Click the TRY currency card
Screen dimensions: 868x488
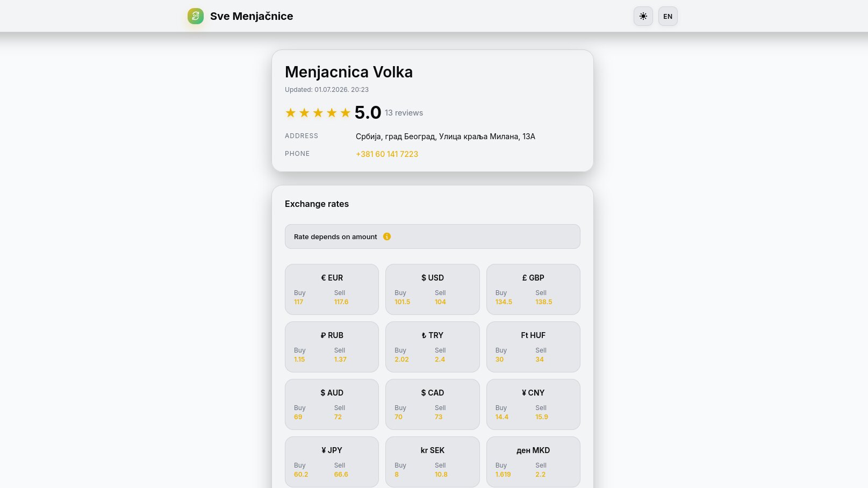pyautogui.click(x=433, y=347)
